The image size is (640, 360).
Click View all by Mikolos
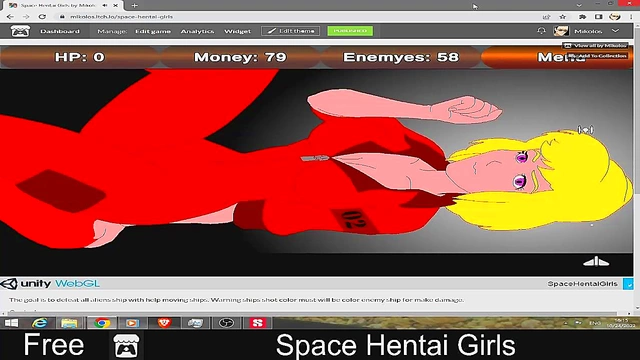[595, 46]
